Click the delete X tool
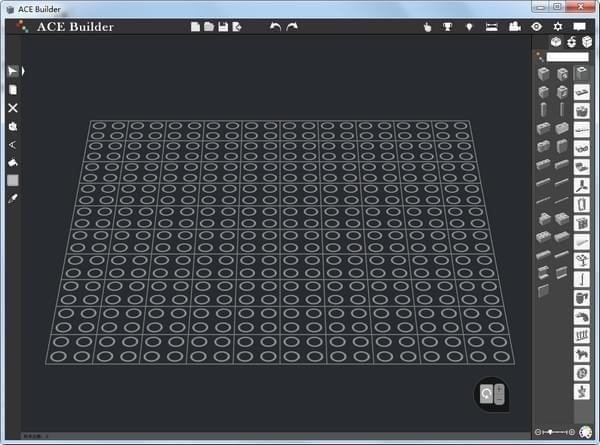Image resolution: width=600 pixels, height=445 pixels. click(13, 108)
